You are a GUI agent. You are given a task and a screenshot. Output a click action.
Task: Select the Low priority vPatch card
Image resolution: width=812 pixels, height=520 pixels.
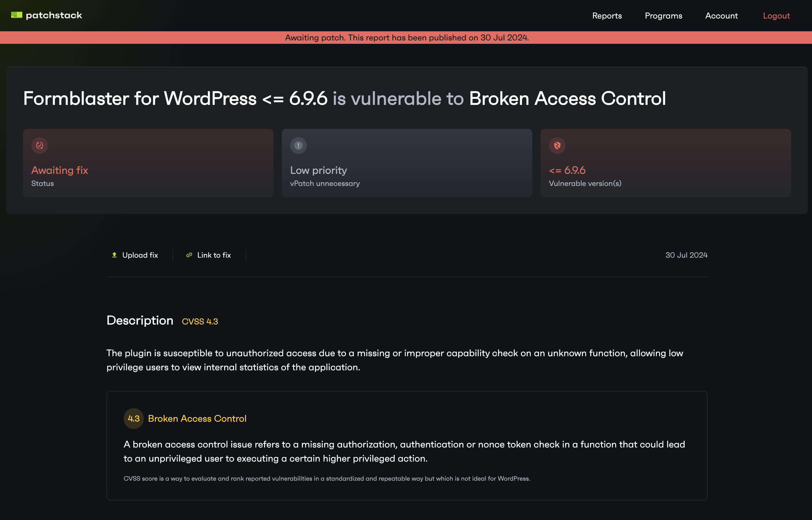click(407, 163)
